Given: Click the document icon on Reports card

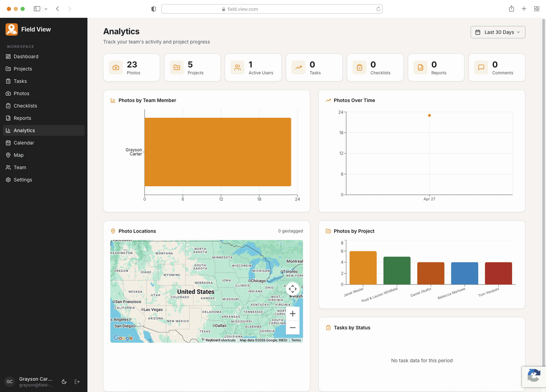Looking at the screenshot, I should [420, 68].
